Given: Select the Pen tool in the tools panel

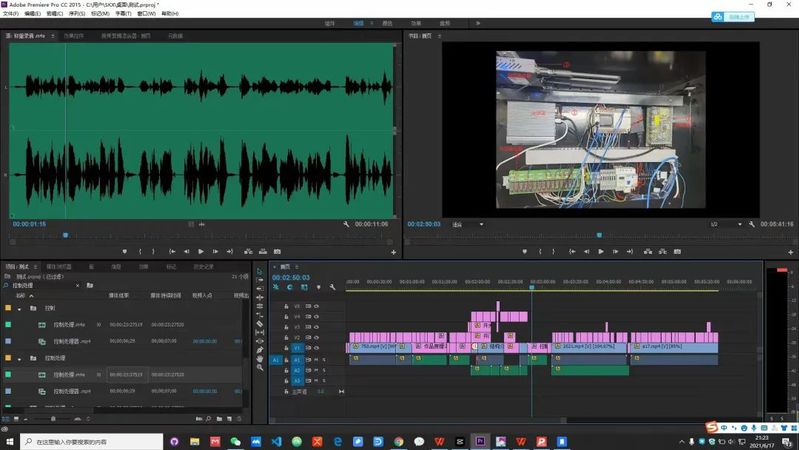Looking at the screenshot, I should coord(260,349).
